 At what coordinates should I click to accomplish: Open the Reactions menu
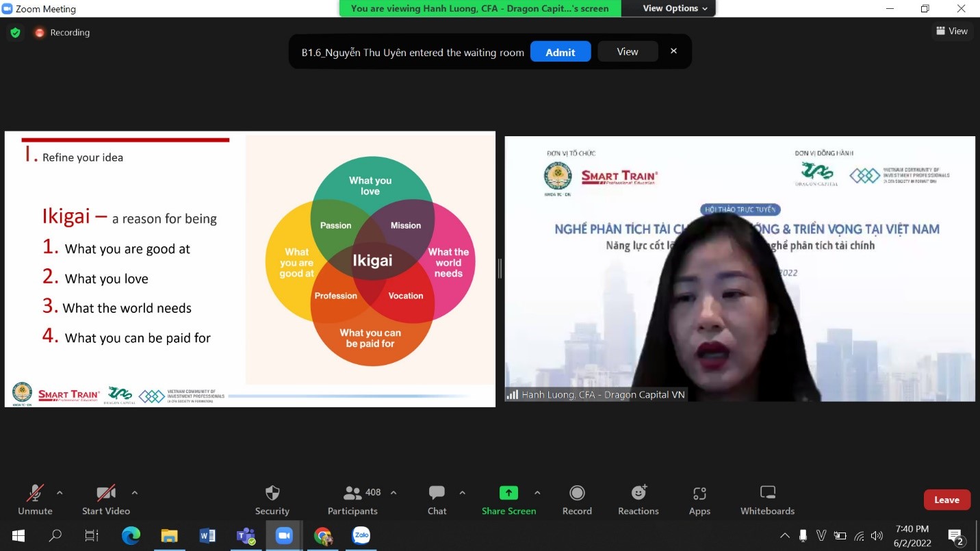[x=639, y=500]
